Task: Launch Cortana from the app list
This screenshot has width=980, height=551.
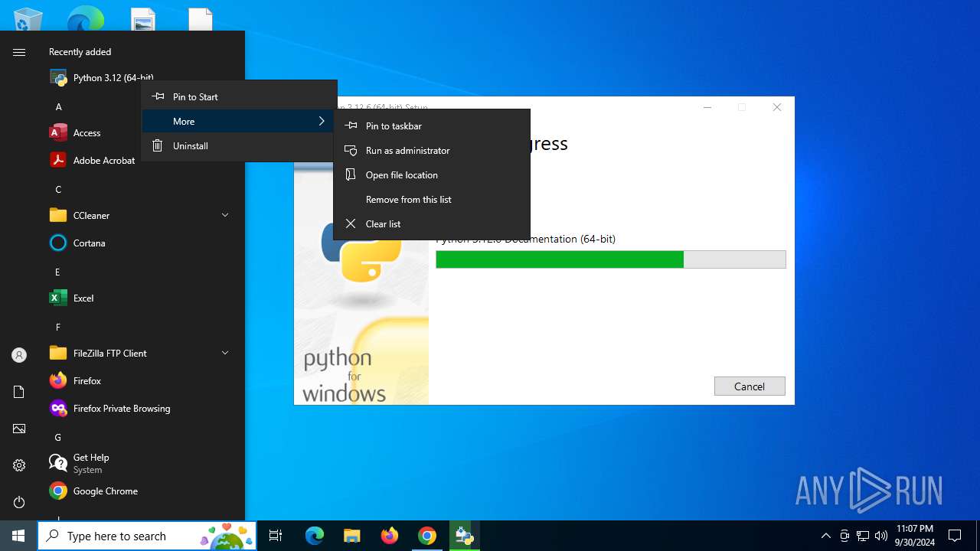Action: 141,243
